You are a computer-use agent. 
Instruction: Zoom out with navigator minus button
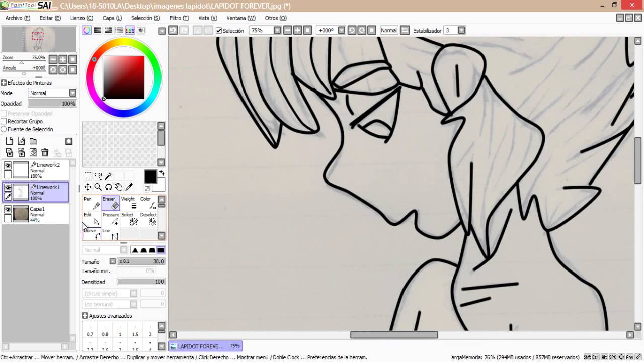pyautogui.click(x=52, y=59)
